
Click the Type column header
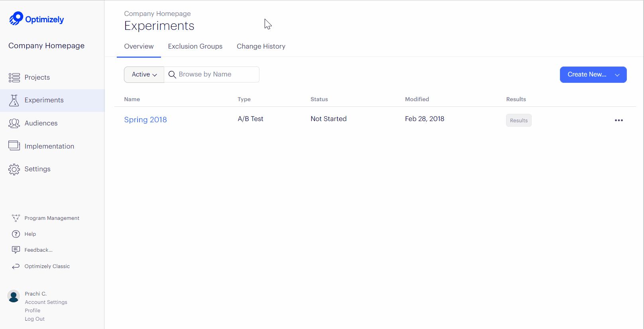tap(244, 100)
